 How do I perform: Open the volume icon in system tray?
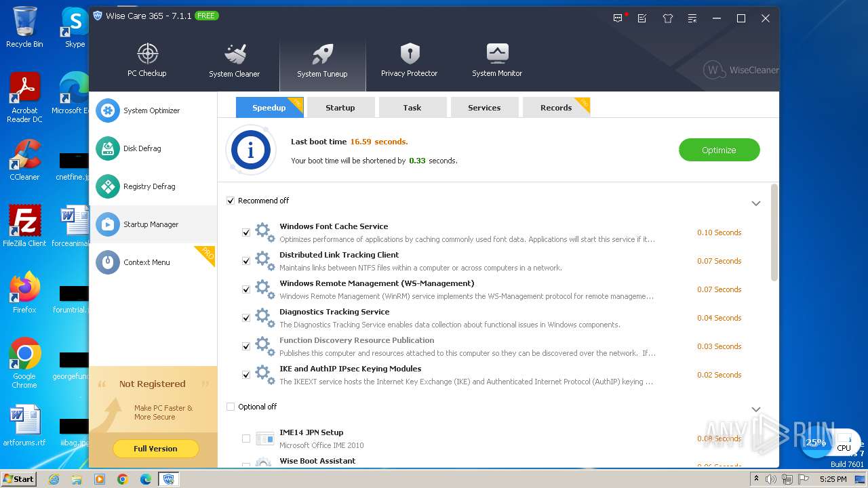[x=771, y=479]
